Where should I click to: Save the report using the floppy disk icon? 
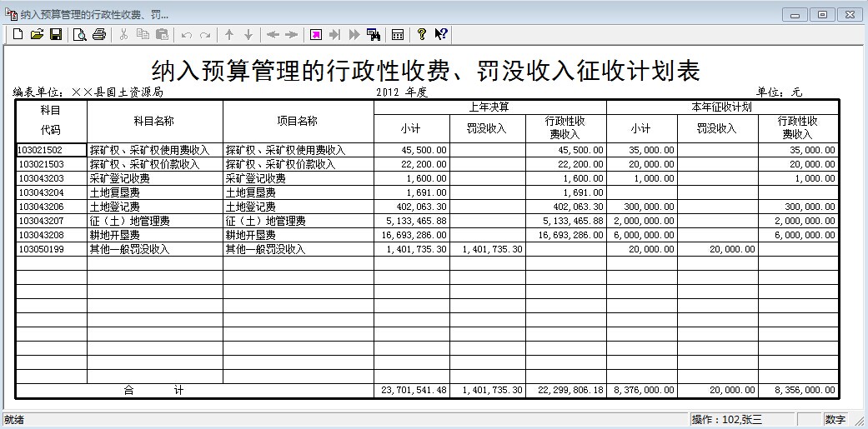(56, 34)
